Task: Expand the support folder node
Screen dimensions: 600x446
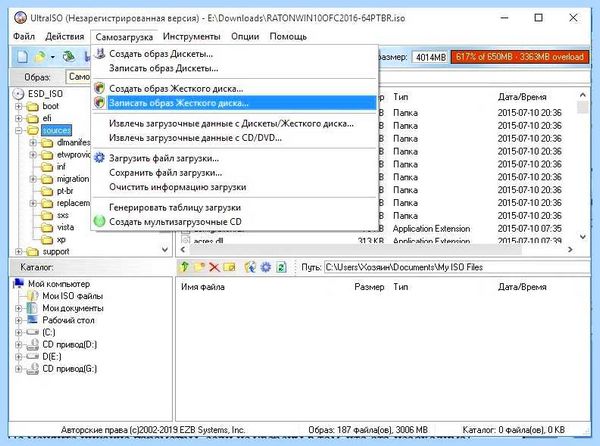Action: click(x=18, y=251)
